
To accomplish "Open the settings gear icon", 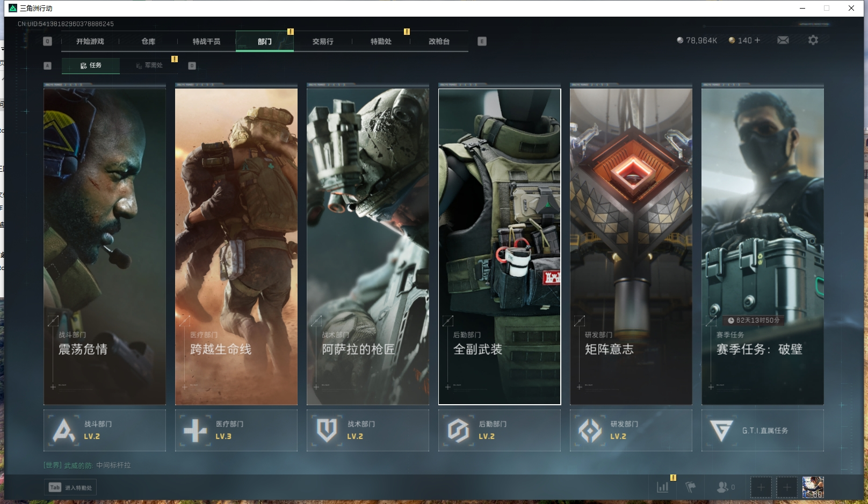I will pos(813,40).
